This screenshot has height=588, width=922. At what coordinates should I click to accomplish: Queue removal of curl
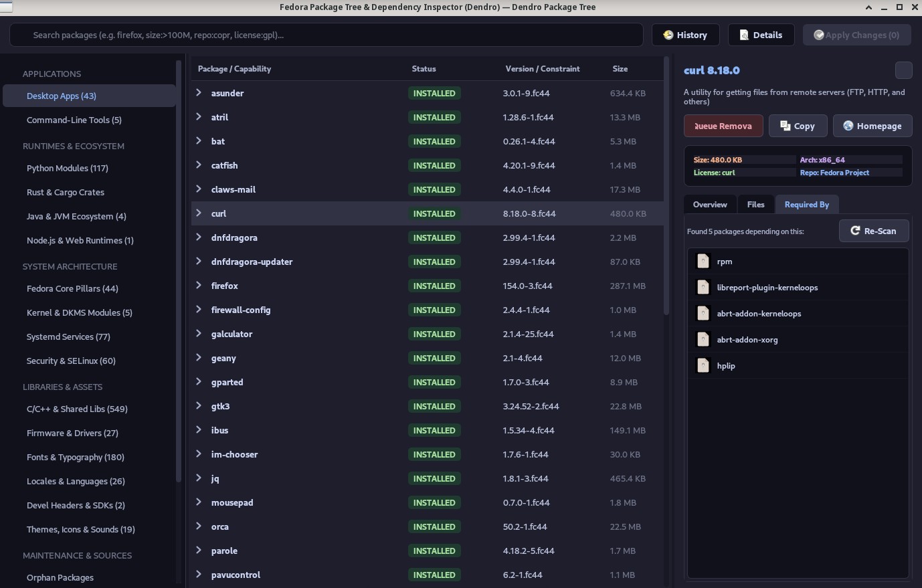[723, 126]
